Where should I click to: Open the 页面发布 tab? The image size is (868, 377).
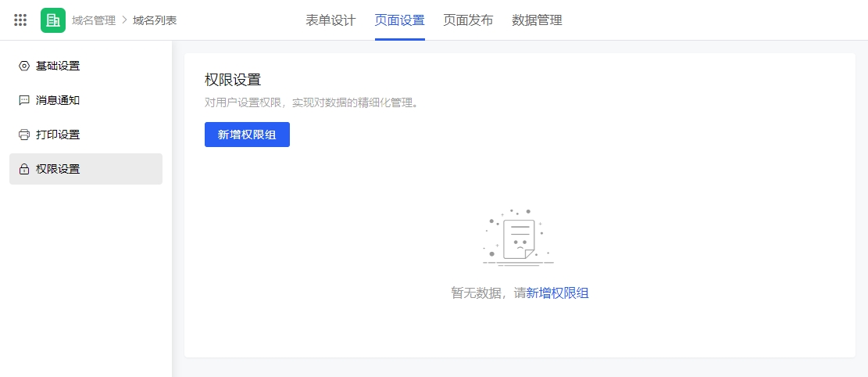click(468, 20)
